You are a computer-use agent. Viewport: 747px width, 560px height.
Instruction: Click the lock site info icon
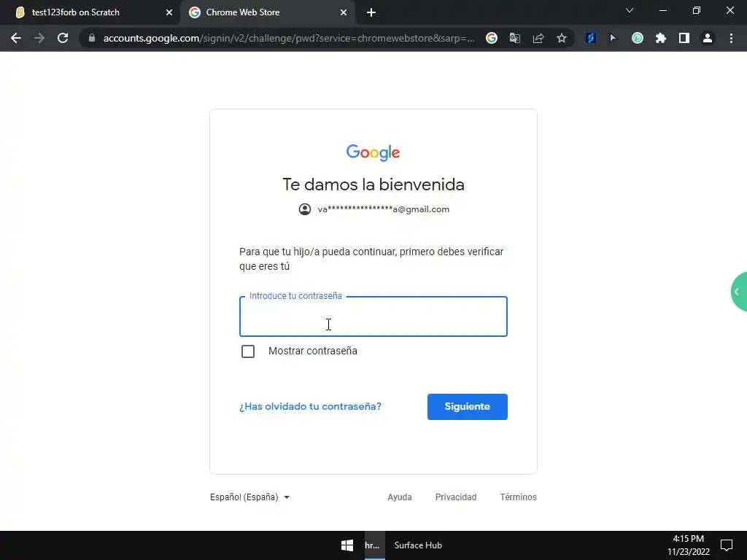click(92, 38)
